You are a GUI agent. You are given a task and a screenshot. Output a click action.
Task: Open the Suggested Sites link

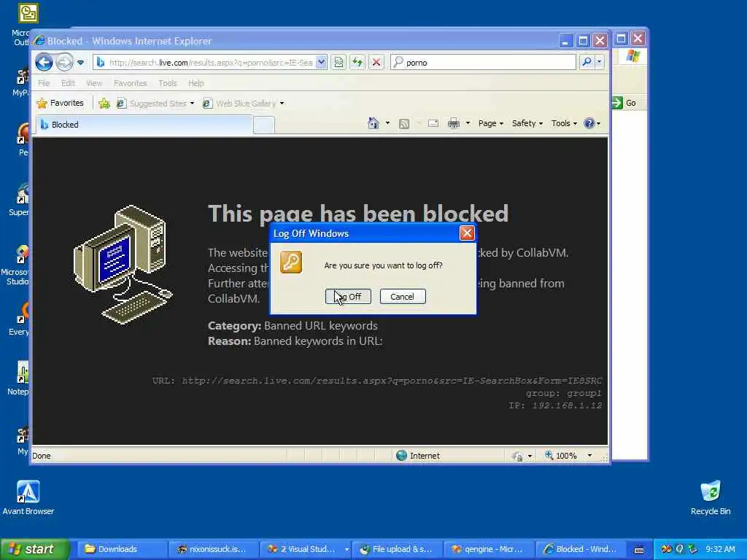(155, 104)
